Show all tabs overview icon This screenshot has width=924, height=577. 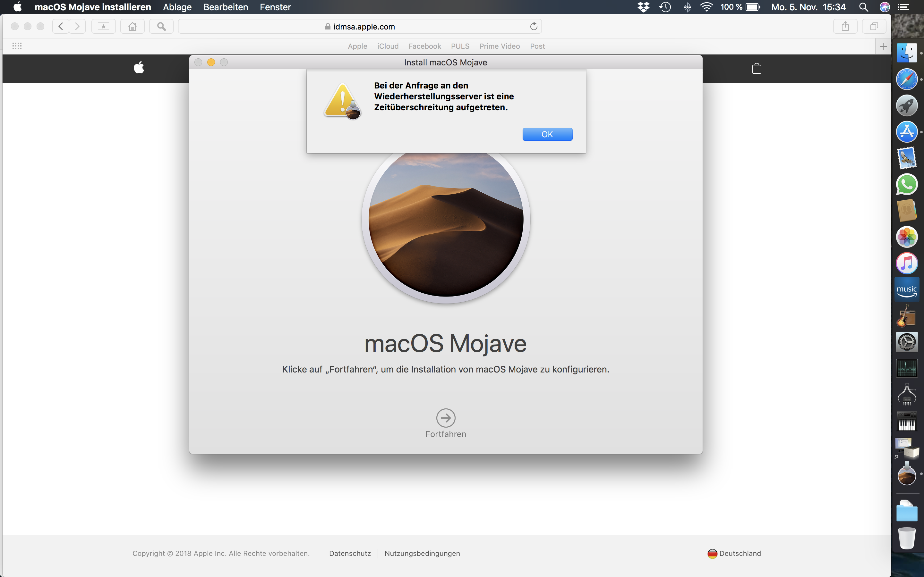coord(874,26)
